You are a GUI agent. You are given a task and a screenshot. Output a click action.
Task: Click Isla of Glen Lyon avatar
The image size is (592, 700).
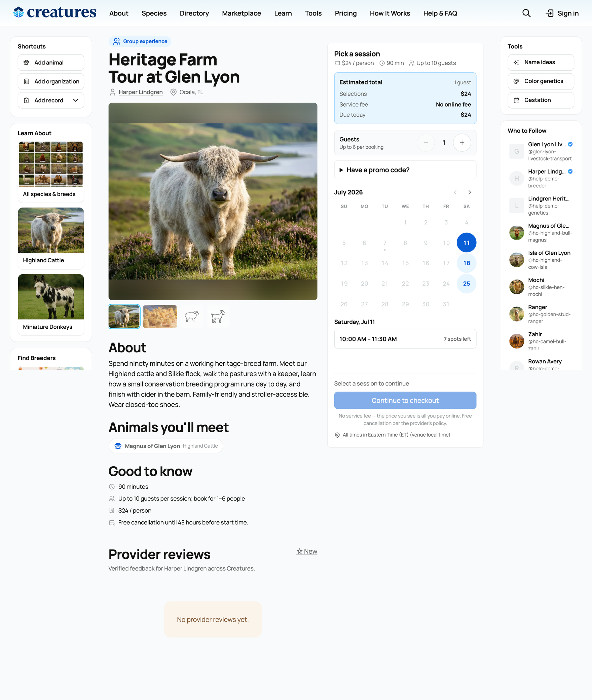click(x=517, y=260)
